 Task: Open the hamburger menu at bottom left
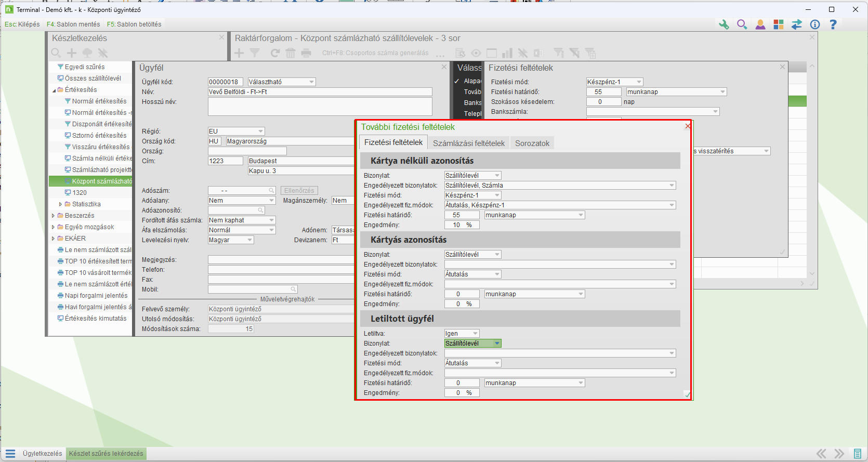click(10, 454)
